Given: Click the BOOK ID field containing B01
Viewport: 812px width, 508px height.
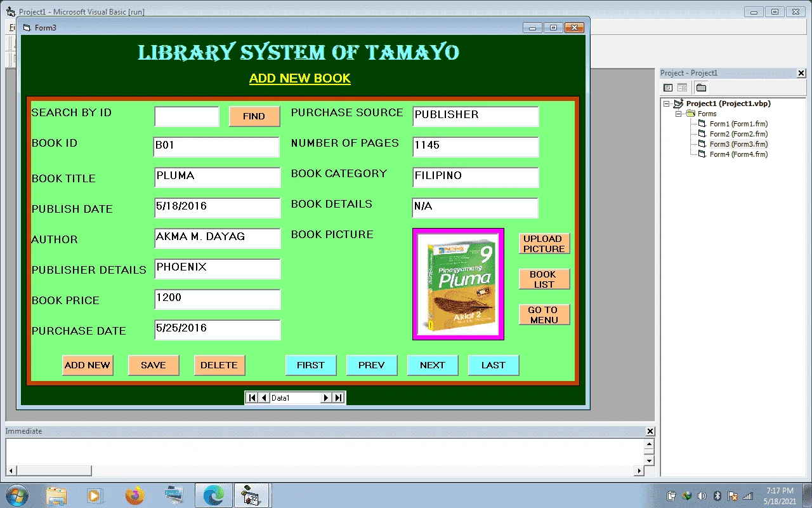Looking at the screenshot, I should click(x=216, y=147).
